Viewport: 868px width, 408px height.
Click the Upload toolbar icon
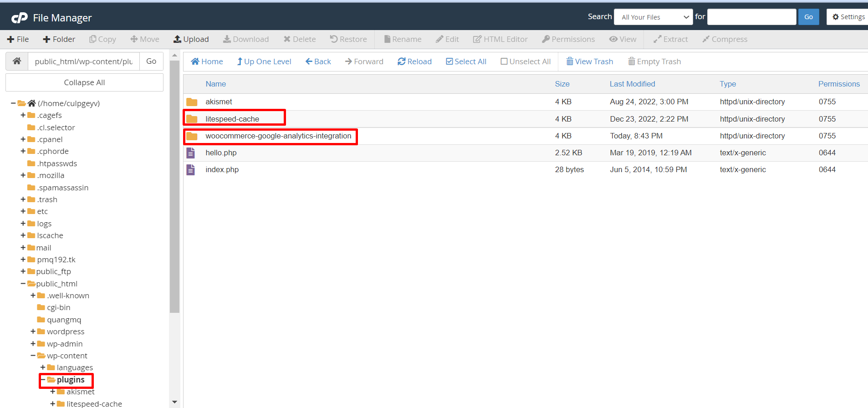(x=177, y=39)
